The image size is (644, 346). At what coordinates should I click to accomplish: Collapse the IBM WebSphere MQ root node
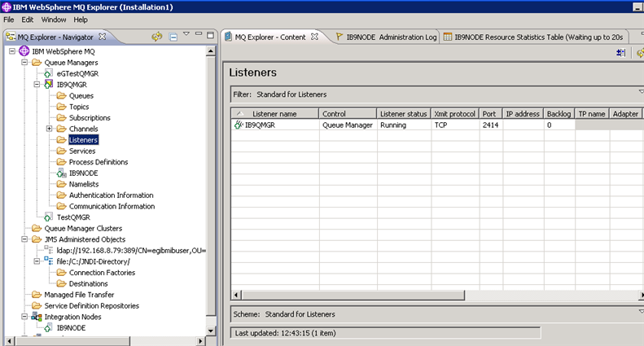(12, 51)
